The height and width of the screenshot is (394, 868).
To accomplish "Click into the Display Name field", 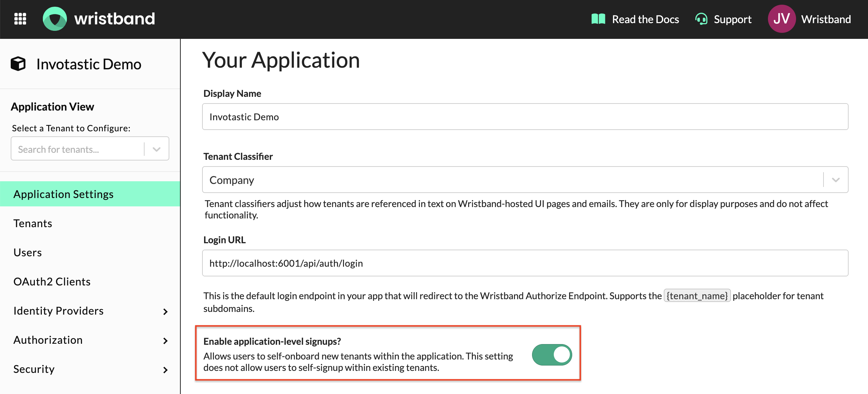I will (x=525, y=117).
